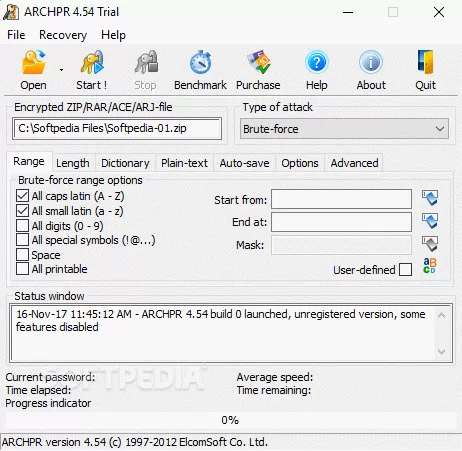
Task: Click the greyed Stop keys icon
Action: click(x=146, y=62)
